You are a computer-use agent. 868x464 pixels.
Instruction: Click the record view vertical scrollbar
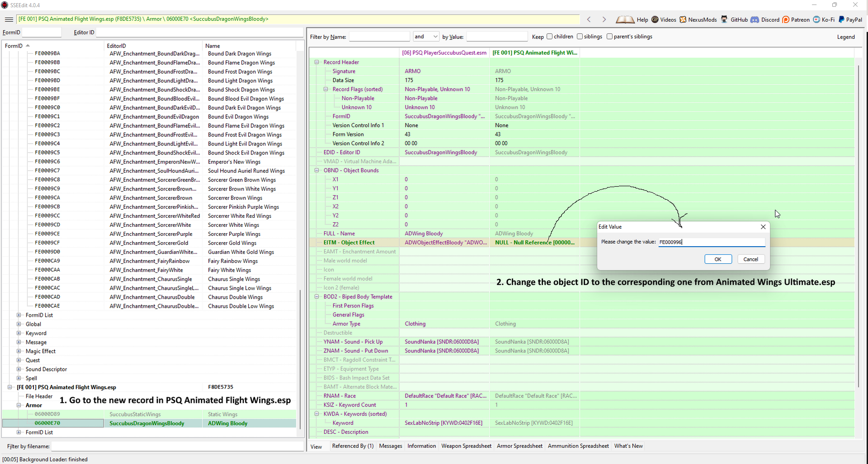[858, 226]
